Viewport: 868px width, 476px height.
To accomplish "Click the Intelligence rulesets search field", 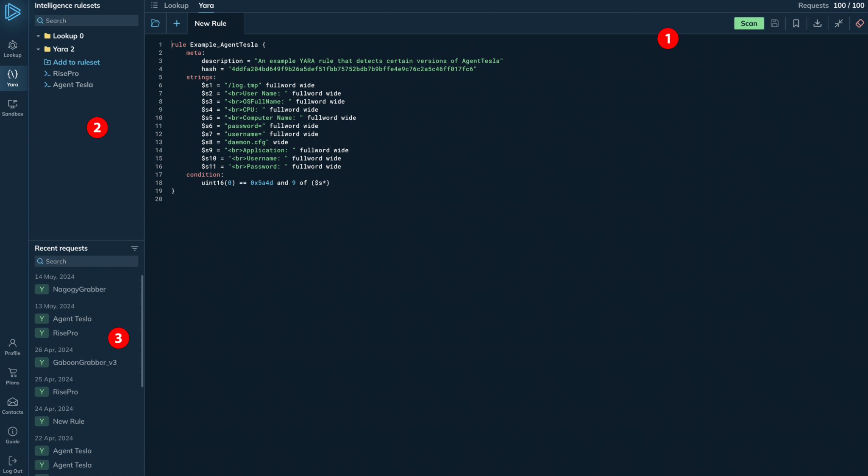I will [x=86, y=20].
